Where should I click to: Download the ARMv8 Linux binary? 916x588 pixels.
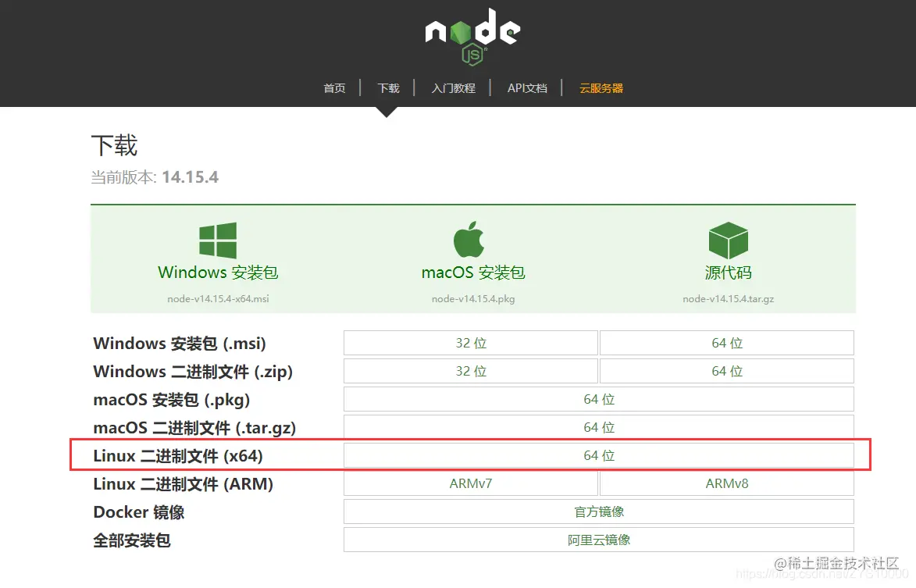[727, 483]
